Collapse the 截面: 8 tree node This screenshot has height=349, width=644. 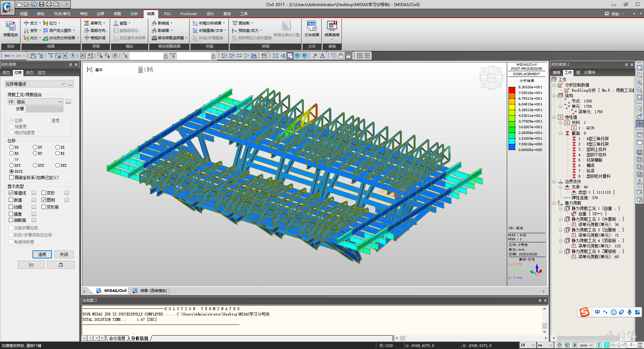click(x=560, y=133)
